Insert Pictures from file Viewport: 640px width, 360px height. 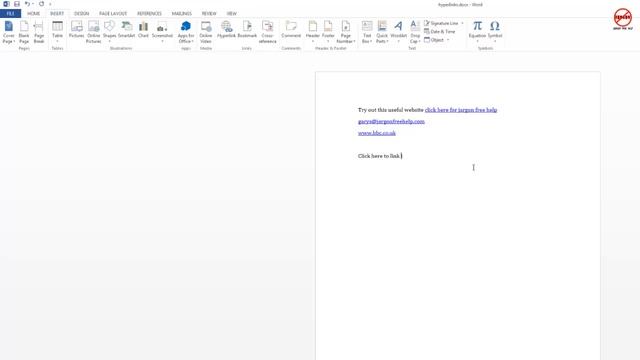[x=76, y=30]
